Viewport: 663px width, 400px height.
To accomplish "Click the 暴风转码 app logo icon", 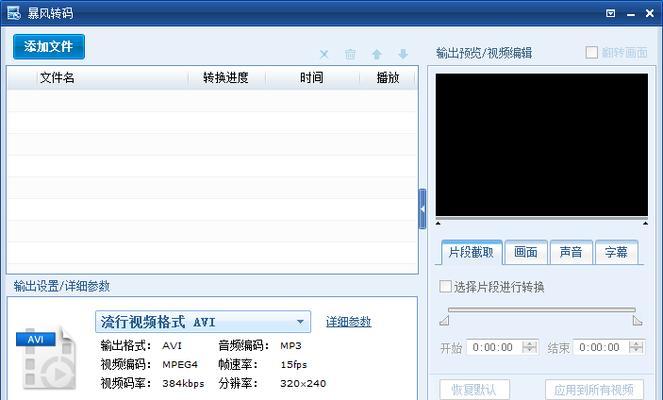I will [x=14, y=13].
